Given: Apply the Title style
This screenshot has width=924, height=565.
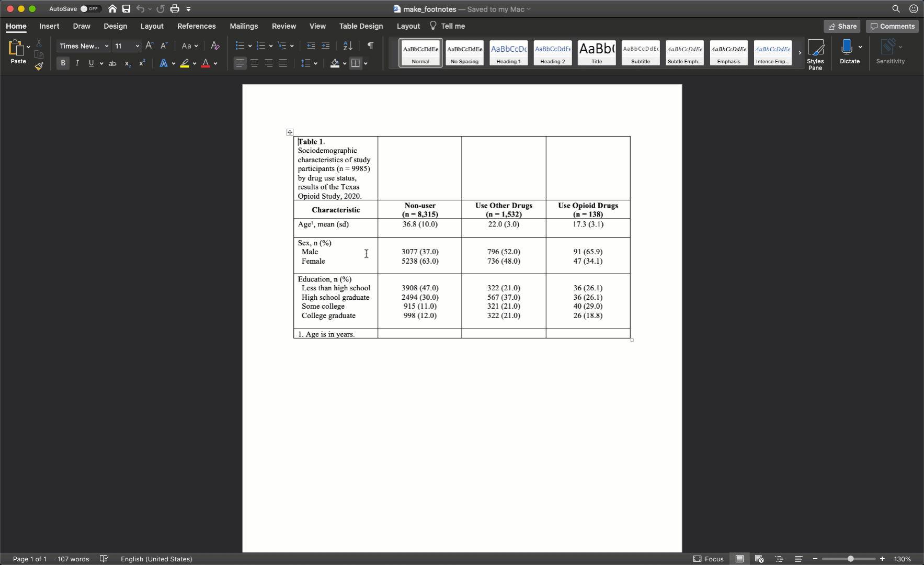Looking at the screenshot, I should point(597,53).
